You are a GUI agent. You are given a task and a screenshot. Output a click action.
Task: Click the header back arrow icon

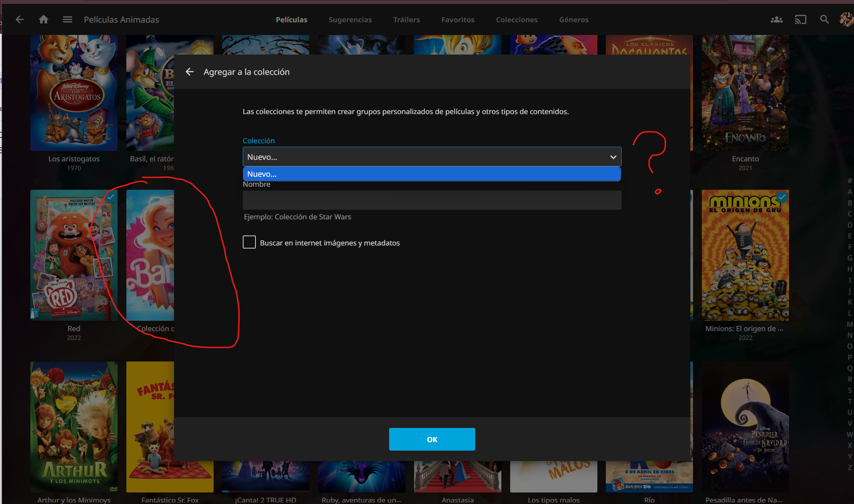tap(20, 20)
